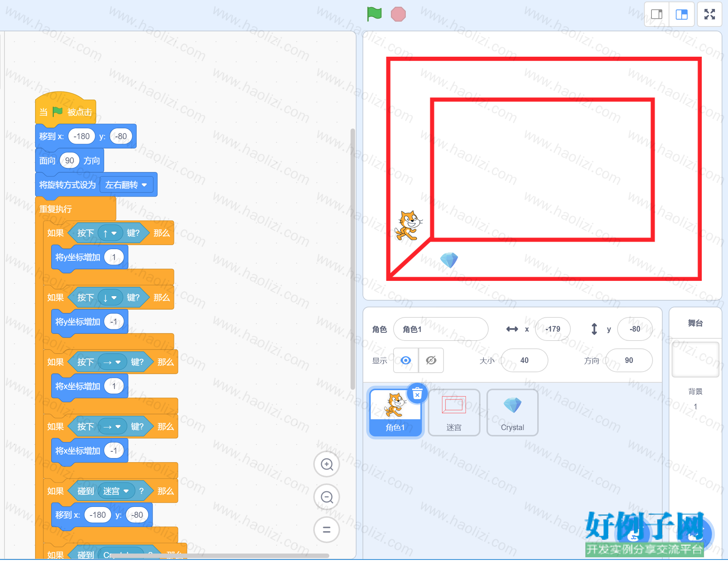Image resolution: width=728 pixels, height=561 pixels.
Task: Select the 舞台 stage panel
Action: click(696, 323)
